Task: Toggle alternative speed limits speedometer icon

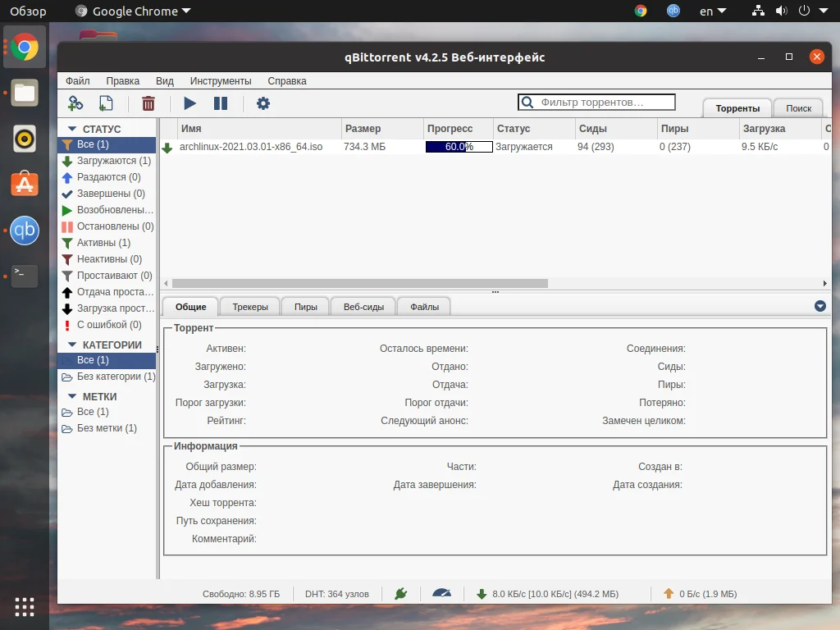Action: 441,593
